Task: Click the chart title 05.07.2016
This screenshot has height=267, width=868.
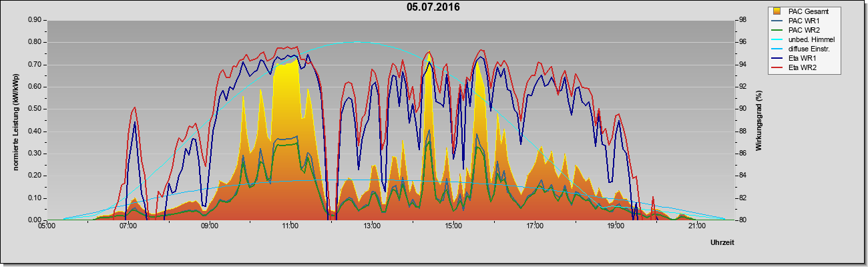Action: tap(433, 7)
